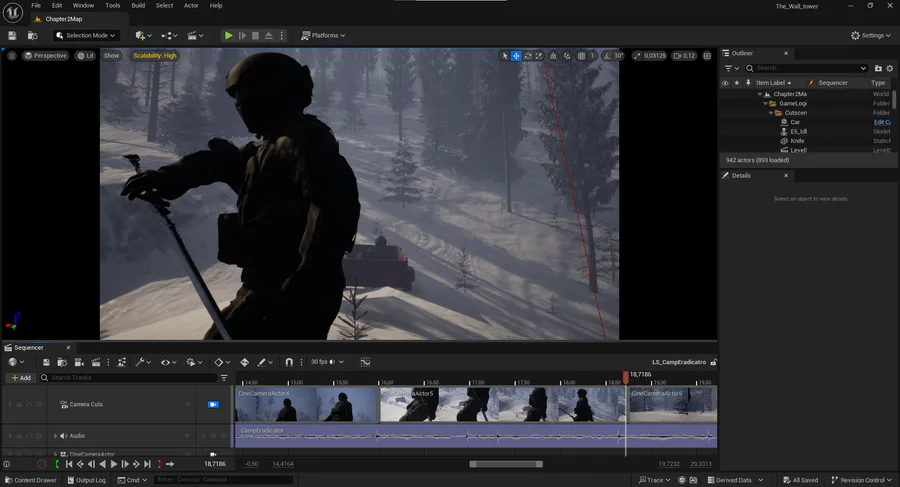Open the Cinematics clapperboard dropdown in the main toolbar
The image size is (900, 487).
[x=195, y=36]
